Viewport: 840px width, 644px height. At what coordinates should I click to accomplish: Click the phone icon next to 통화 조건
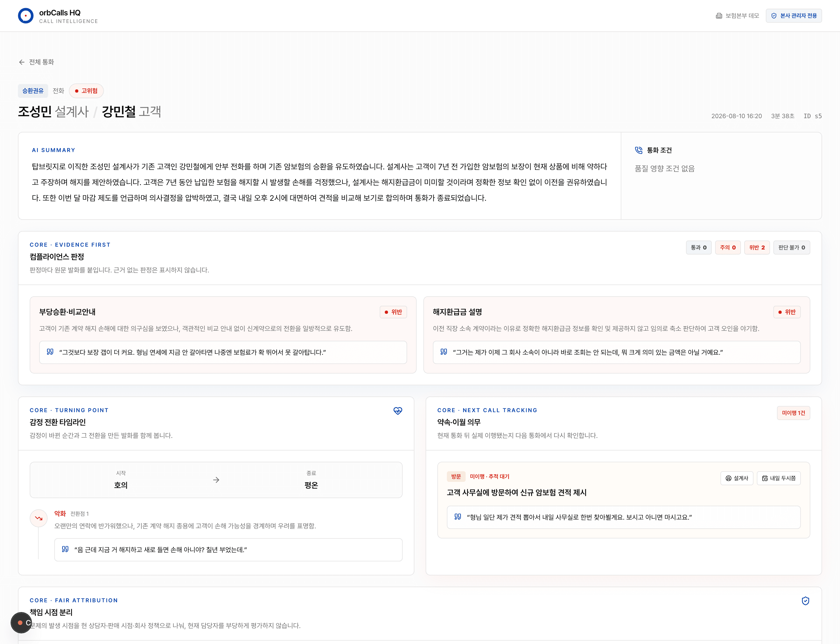(x=639, y=150)
